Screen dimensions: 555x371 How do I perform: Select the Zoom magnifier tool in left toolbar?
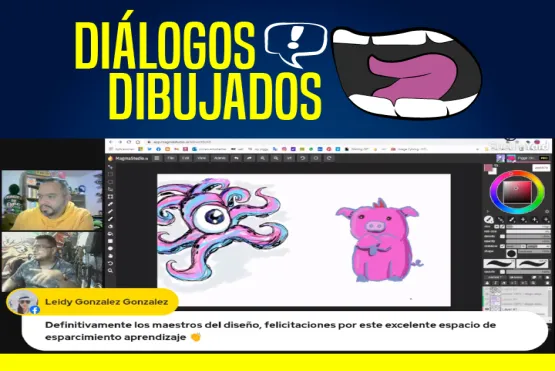pos(110,271)
